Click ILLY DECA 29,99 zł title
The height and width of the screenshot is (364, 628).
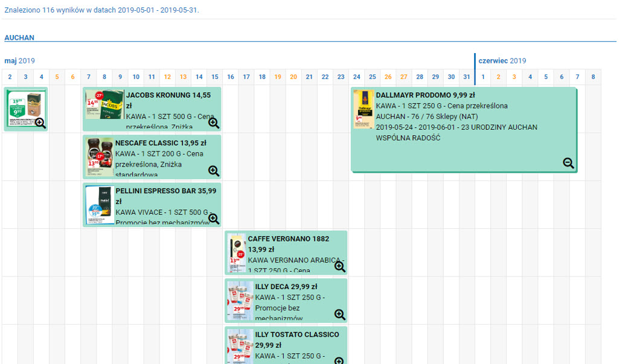click(x=286, y=287)
